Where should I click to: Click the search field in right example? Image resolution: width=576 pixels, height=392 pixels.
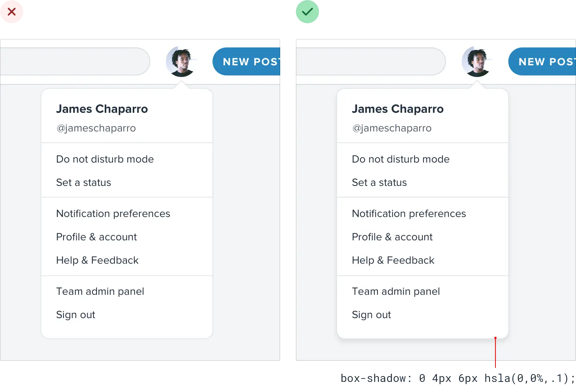click(370, 61)
